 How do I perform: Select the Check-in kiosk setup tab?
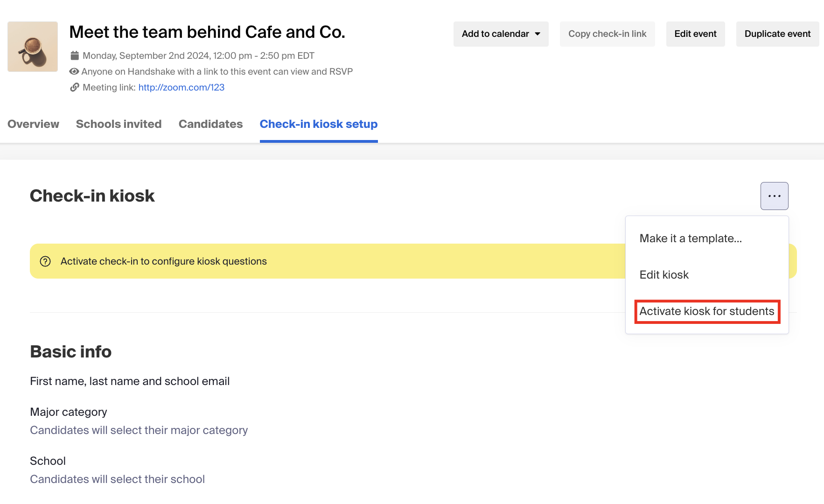[x=319, y=124]
